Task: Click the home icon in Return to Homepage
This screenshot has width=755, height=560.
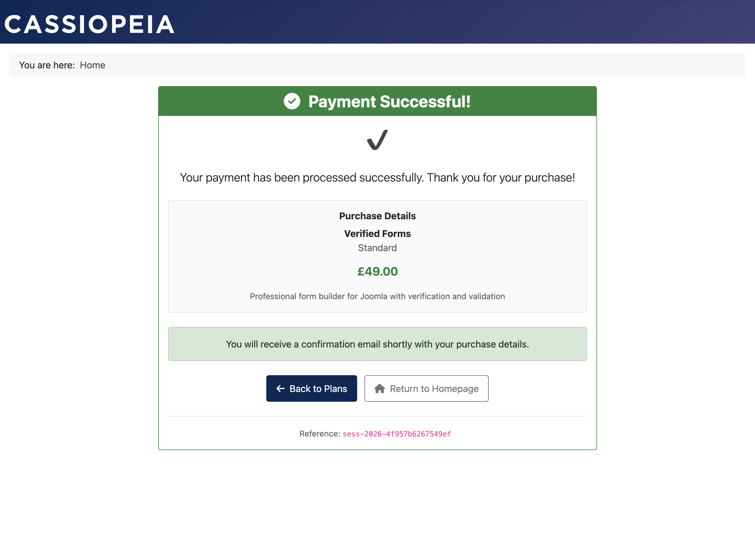Action: (x=380, y=388)
